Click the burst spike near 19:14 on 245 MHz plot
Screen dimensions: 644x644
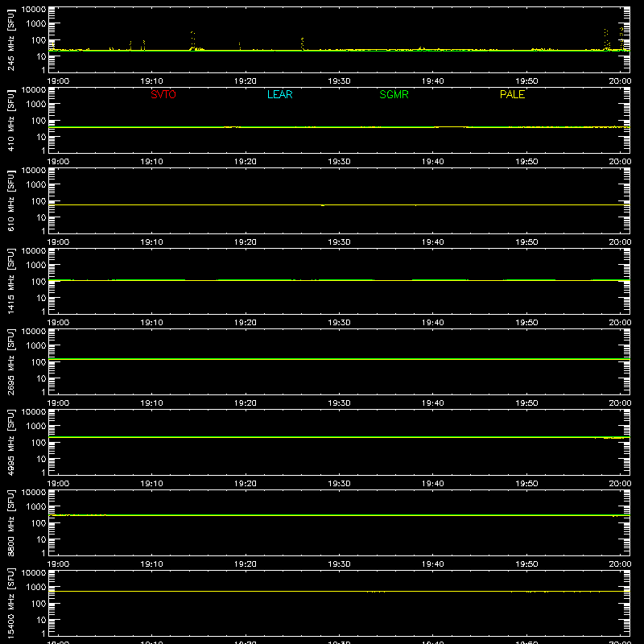[x=192, y=40]
